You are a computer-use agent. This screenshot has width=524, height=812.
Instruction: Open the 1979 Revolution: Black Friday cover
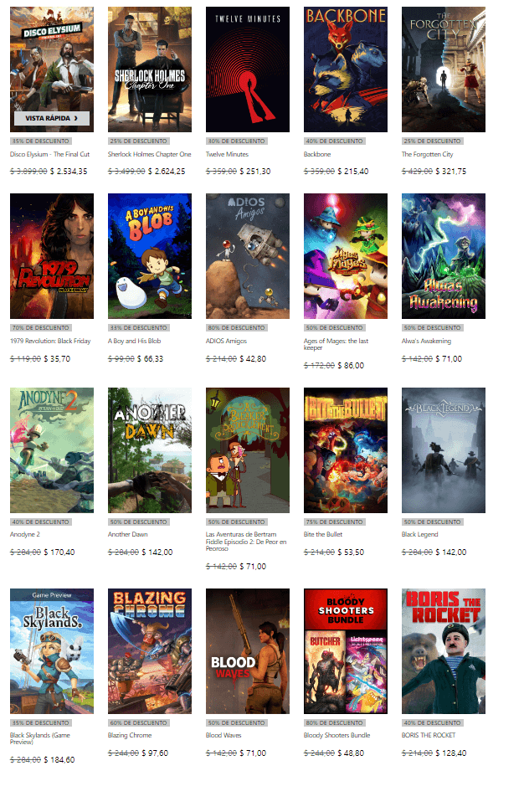[x=52, y=256]
